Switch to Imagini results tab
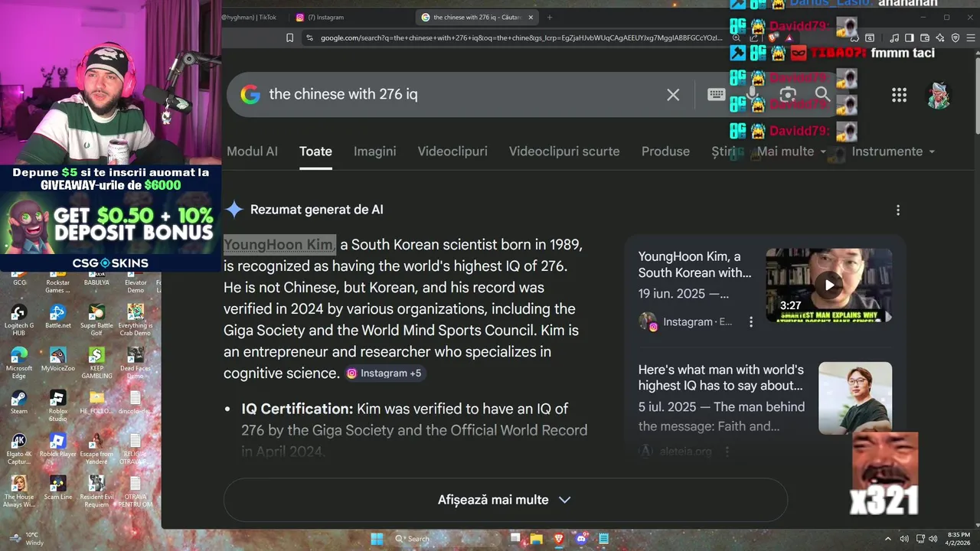The width and height of the screenshot is (980, 551). pyautogui.click(x=375, y=152)
